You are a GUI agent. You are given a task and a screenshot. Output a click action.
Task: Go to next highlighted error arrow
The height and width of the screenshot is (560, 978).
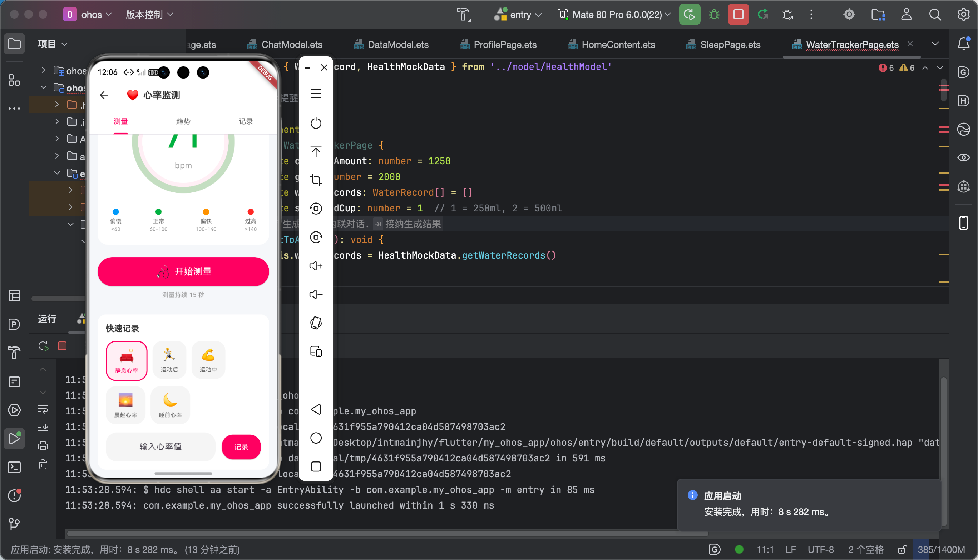tap(940, 68)
